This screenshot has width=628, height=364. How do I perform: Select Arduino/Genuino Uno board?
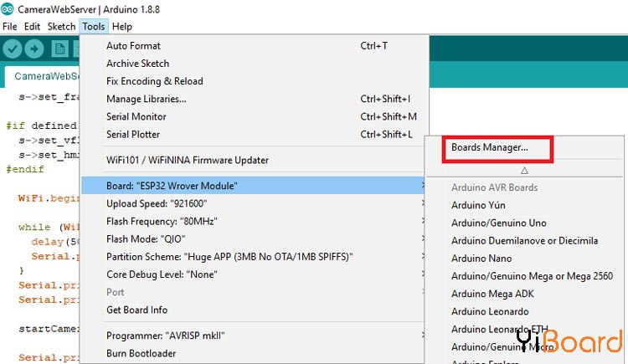click(498, 223)
